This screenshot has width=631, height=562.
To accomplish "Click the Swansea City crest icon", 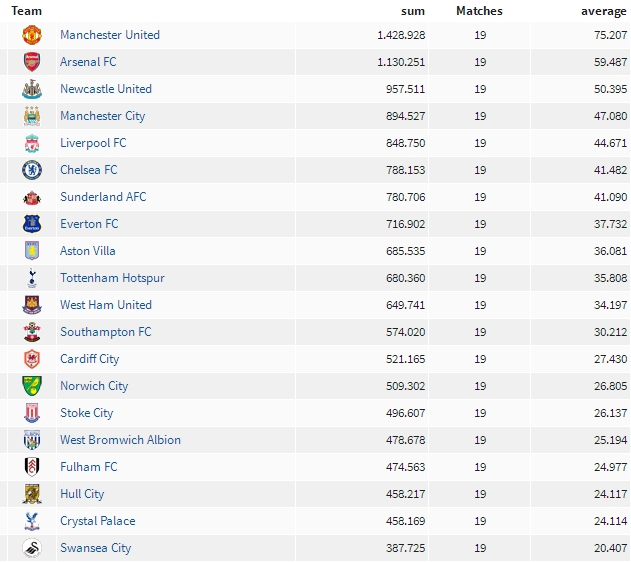I will [x=32, y=548].
